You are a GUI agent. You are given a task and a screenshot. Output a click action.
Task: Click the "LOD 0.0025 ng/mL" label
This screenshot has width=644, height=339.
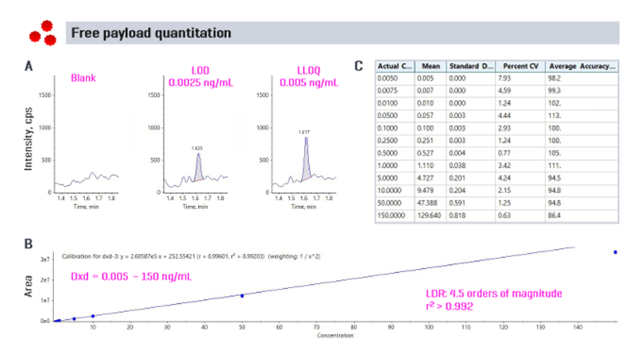201,77
